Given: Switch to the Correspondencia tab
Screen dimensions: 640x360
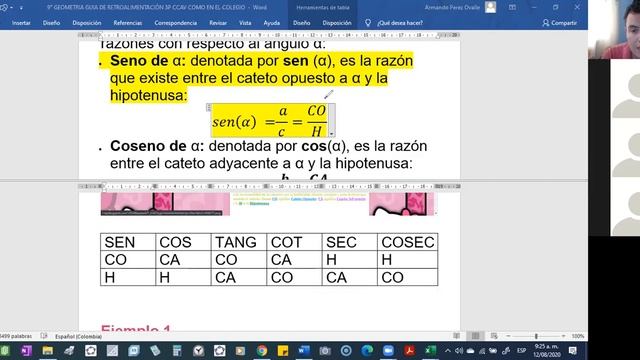Looking at the screenshot, I should 176,23.
